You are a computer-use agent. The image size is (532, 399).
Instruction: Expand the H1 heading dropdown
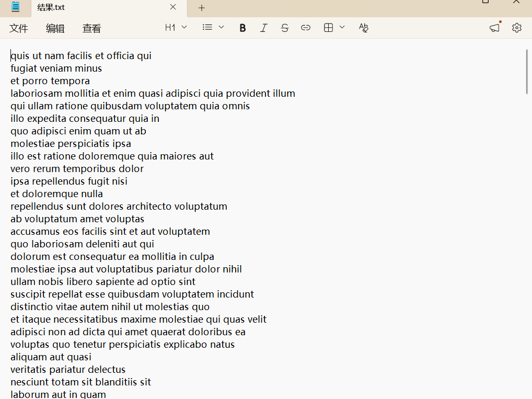point(184,27)
